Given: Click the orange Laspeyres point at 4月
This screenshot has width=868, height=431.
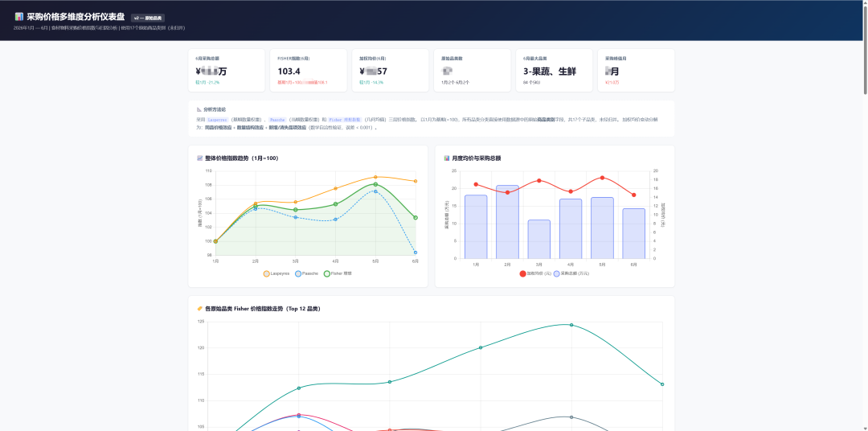Looking at the screenshot, I should tap(335, 188).
